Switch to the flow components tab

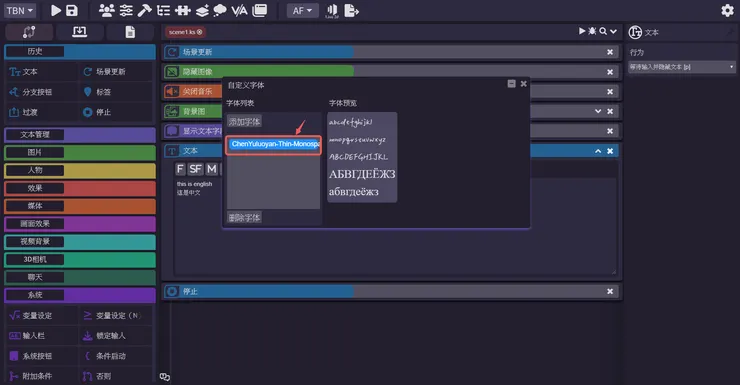[x=29, y=32]
